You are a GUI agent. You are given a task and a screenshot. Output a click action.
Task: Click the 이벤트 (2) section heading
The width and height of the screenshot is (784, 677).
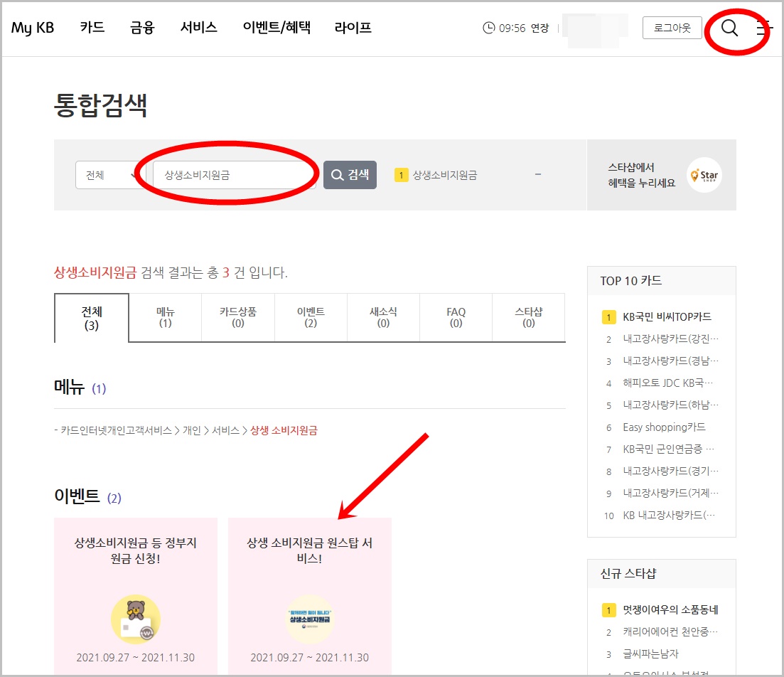click(87, 496)
